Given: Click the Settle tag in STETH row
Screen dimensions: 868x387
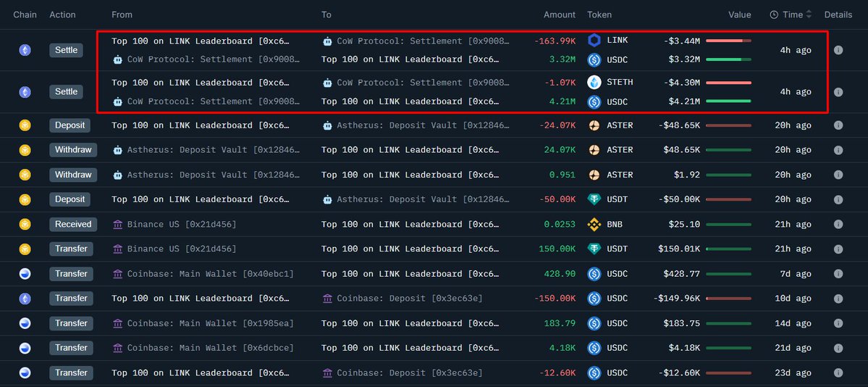Looking at the screenshot, I should tap(67, 91).
